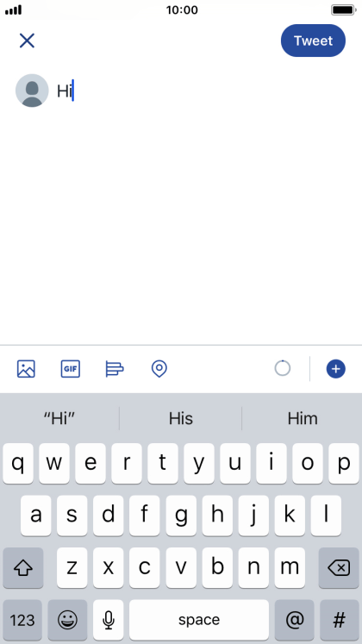Tap the @ mention key

pyautogui.click(x=295, y=619)
